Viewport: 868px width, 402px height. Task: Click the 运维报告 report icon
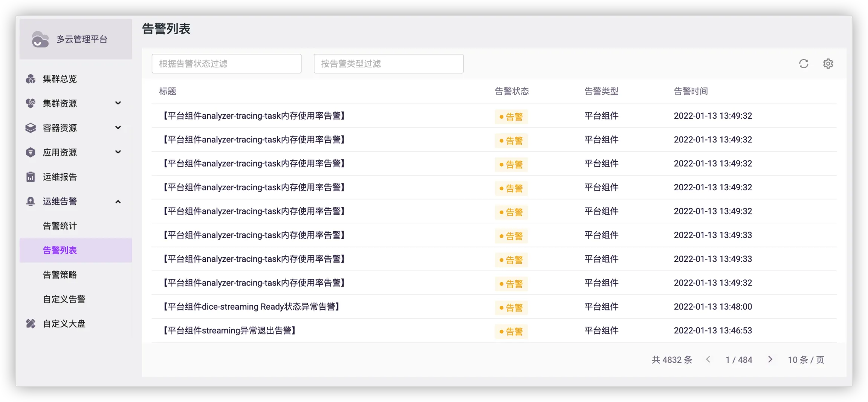point(31,177)
